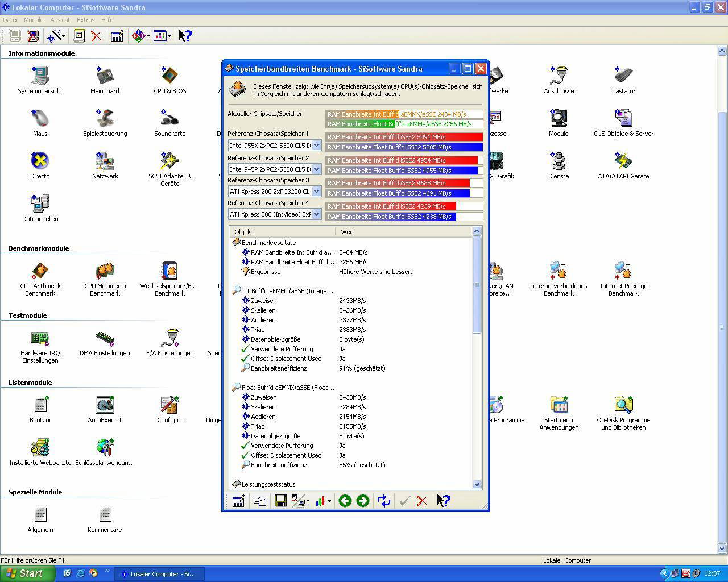This screenshot has width=728, height=582.
Task: Select Lokaler Computer taskbar button
Action: 159,574
